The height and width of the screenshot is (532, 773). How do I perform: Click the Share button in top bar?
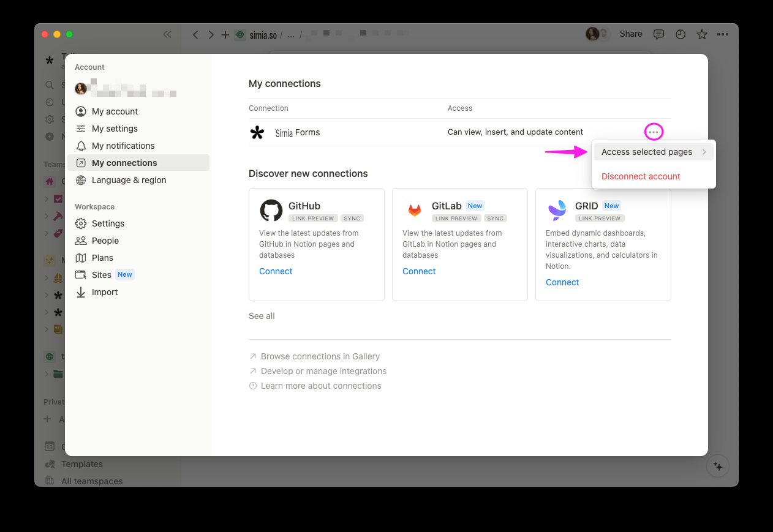[631, 34]
